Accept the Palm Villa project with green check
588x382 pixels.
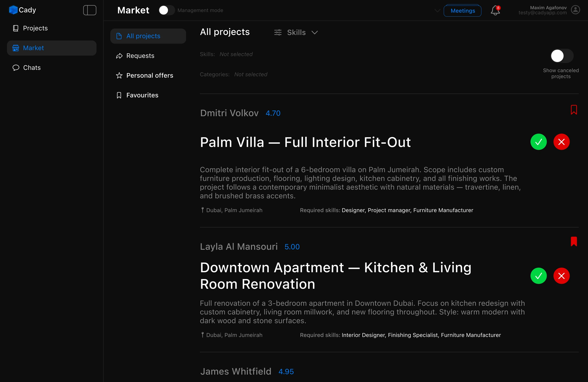(x=539, y=142)
